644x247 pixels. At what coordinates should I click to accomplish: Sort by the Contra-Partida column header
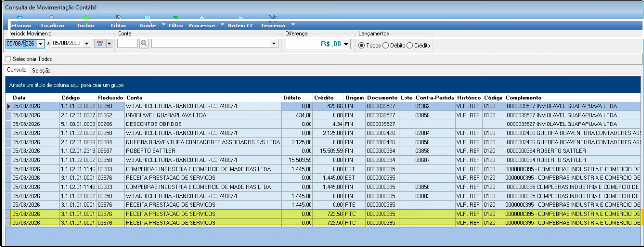click(x=435, y=98)
